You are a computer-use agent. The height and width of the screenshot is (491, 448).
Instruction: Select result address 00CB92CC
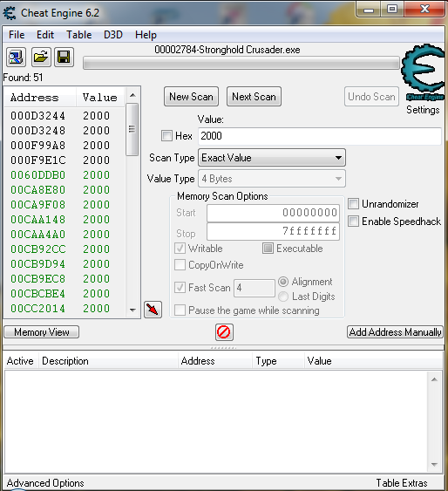point(37,249)
